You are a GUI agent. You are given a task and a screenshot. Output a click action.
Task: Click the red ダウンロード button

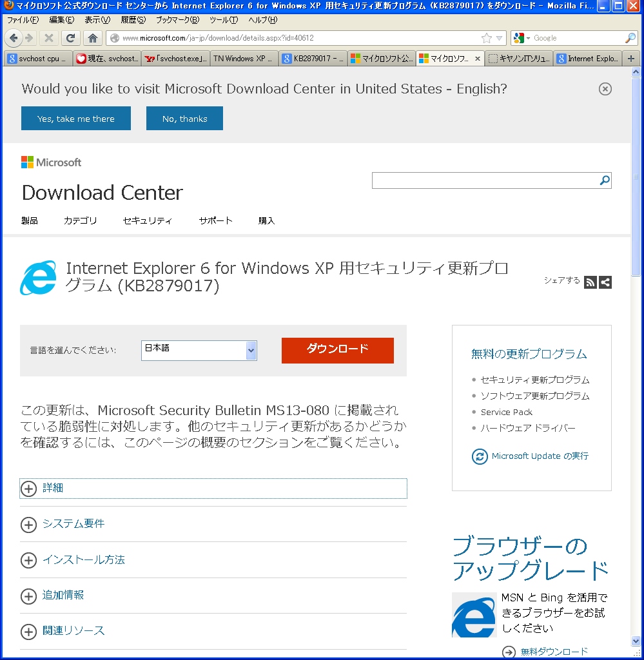point(337,350)
